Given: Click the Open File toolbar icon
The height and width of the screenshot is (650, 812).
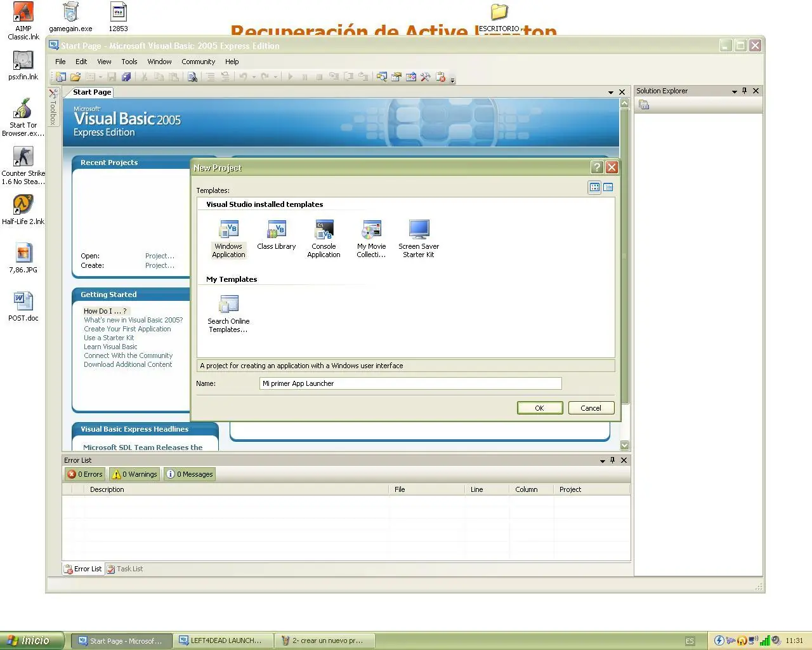Looking at the screenshot, I should click(x=75, y=77).
